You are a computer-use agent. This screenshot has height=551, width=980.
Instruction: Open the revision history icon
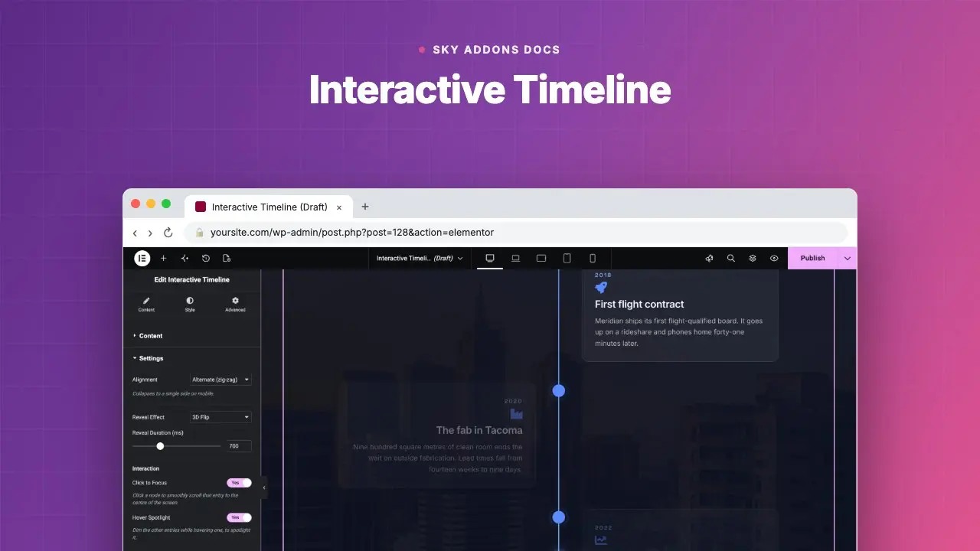pos(205,258)
